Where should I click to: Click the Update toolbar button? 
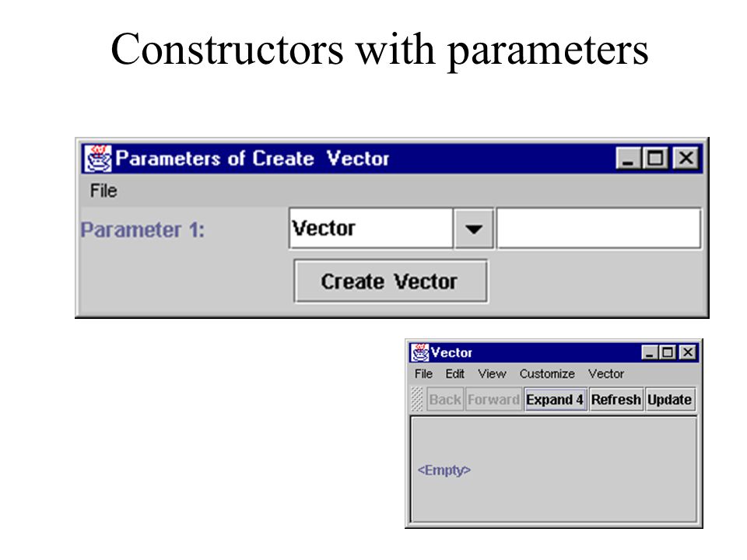669,399
